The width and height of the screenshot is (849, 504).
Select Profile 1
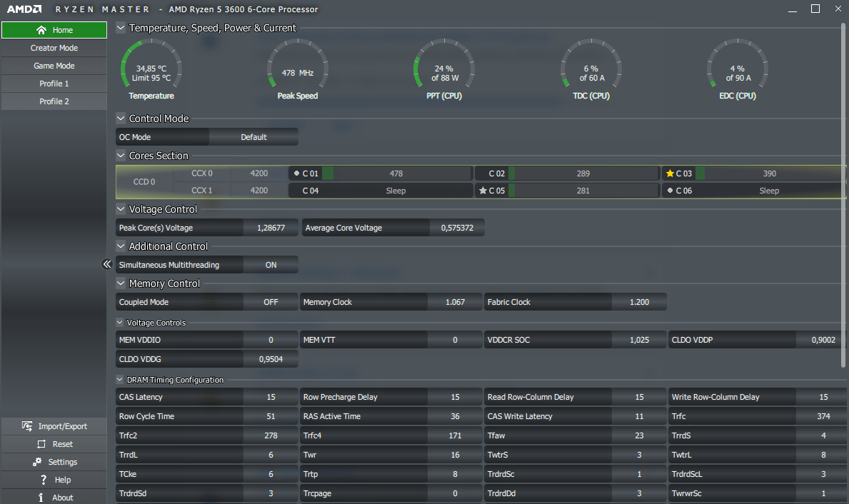pyautogui.click(x=54, y=84)
